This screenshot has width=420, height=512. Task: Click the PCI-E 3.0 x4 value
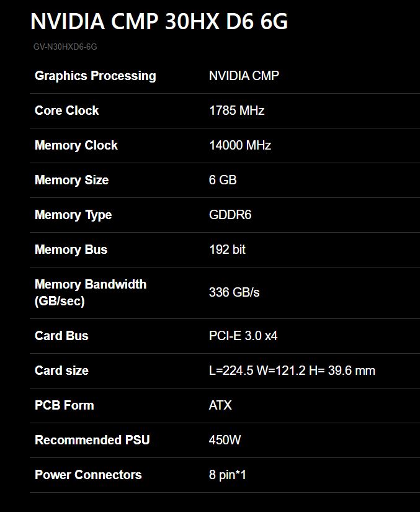coord(243,336)
